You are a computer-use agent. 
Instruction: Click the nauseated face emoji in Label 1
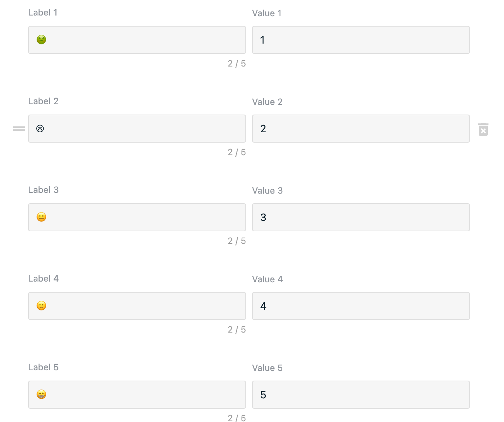click(x=41, y=40)
